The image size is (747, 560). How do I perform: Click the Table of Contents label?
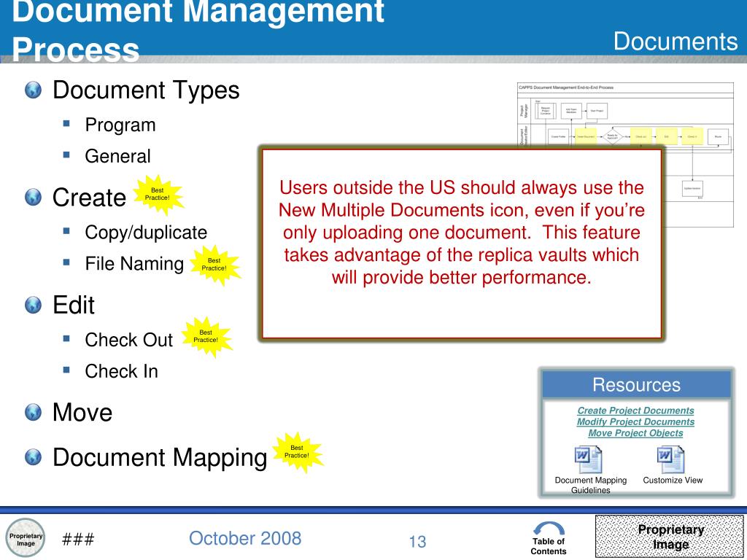coord(549,546)
